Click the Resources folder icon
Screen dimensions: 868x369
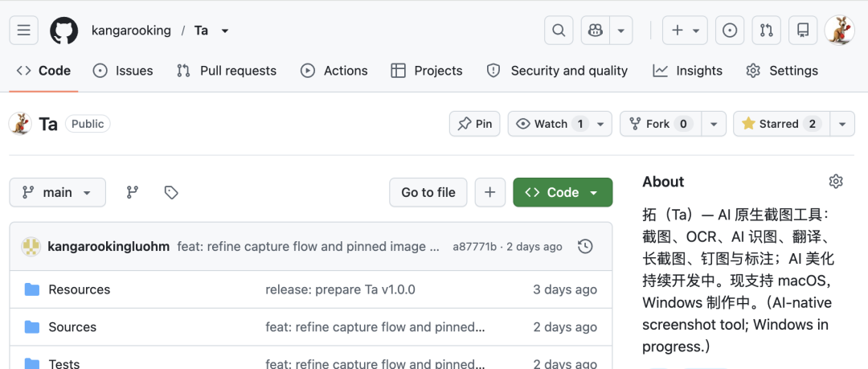click(x=32, y=289)
